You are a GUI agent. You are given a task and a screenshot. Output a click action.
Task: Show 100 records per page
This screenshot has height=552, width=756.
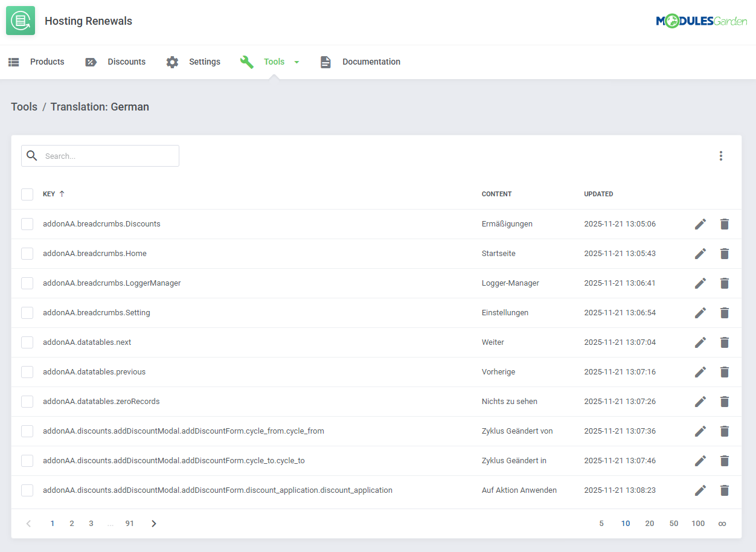698,523
